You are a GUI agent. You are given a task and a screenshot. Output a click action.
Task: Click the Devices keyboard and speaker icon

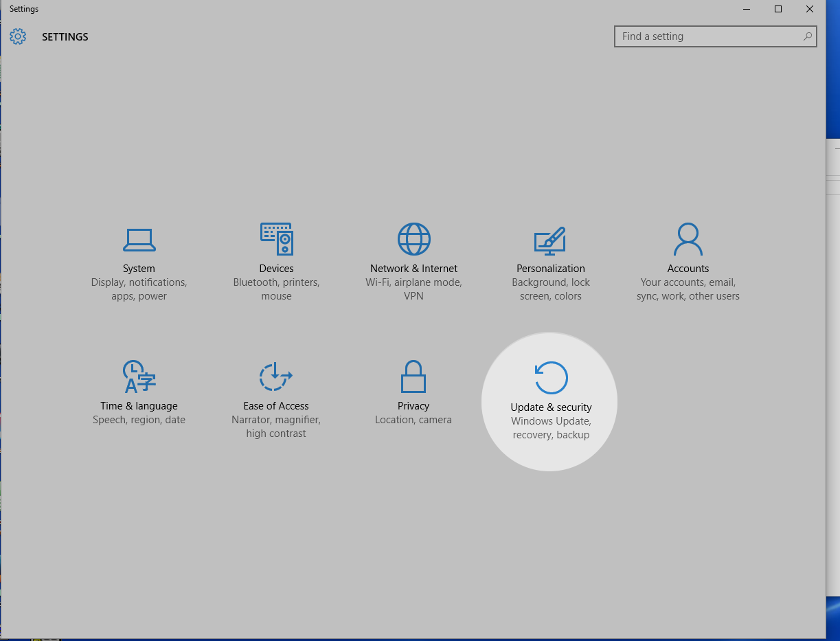click(276, 239)
